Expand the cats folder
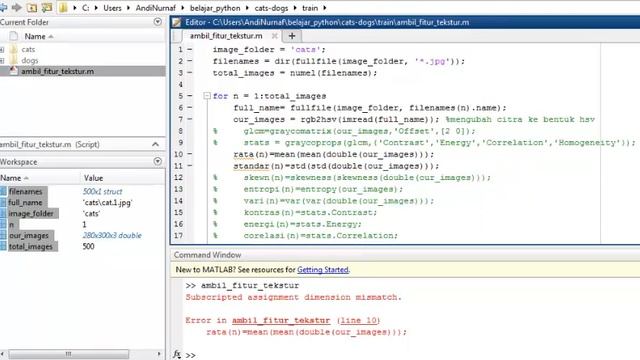Image resolution: width=640 pixels, height=360 pixels. (x=2, y=50)
